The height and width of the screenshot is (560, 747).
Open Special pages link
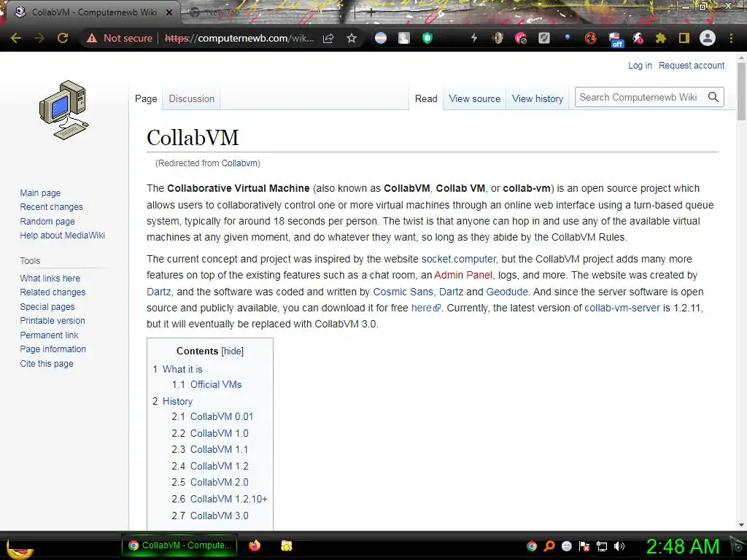pos(47,307)
